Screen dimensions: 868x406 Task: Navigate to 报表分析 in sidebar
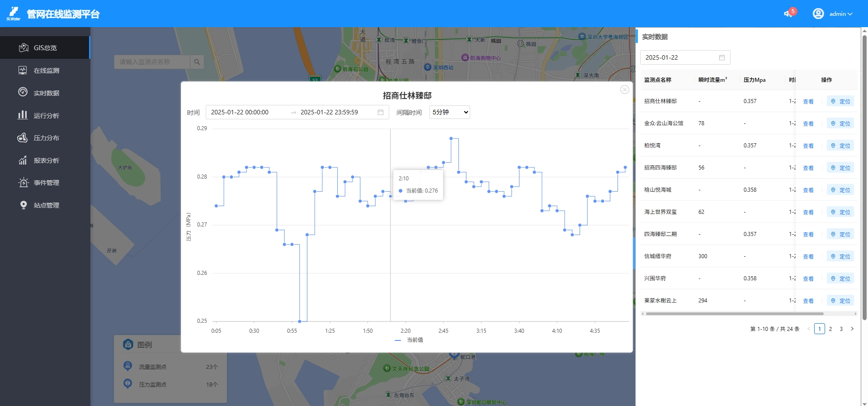(45, 161)
